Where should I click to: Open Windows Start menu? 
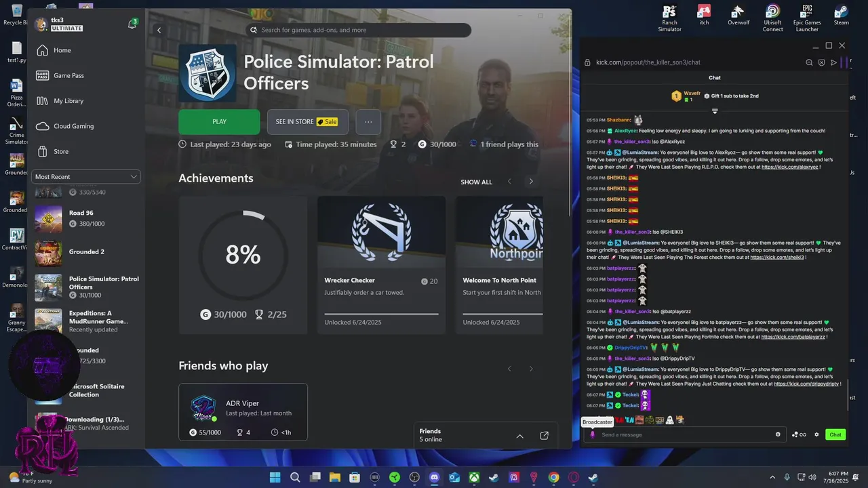275,477
